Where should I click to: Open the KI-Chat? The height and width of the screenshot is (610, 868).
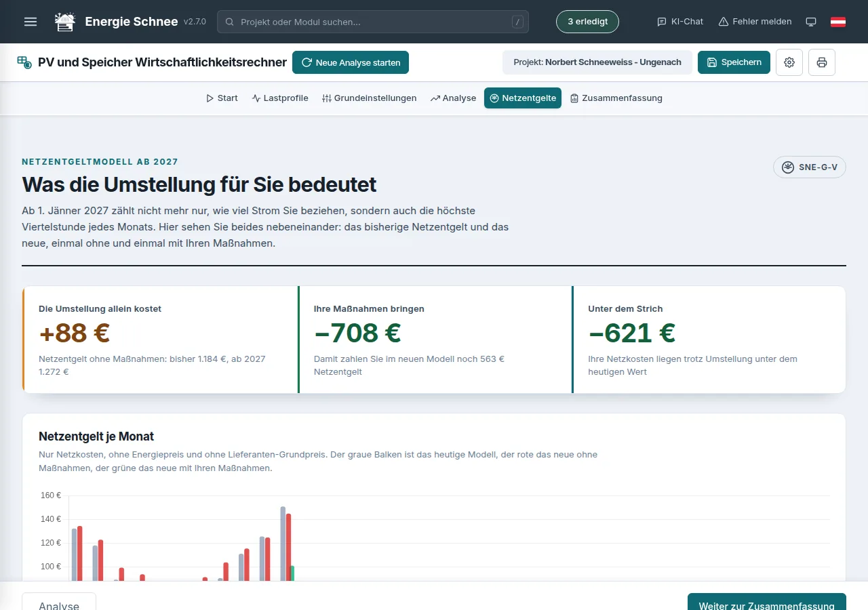[680, 22]
